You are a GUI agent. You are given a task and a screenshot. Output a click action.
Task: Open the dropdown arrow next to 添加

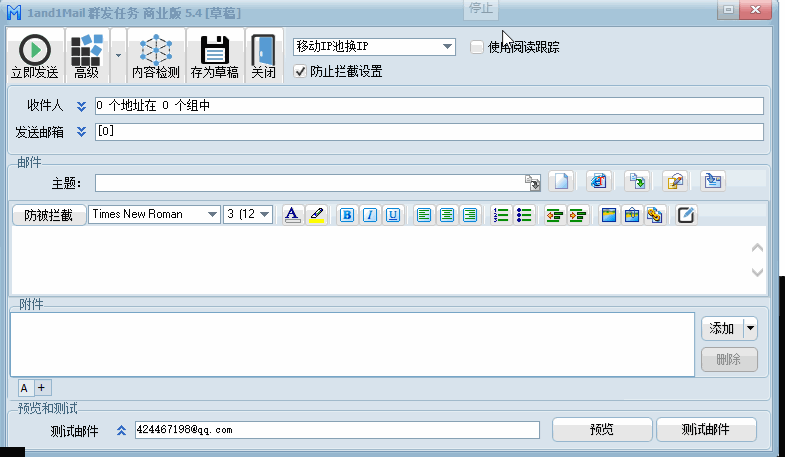pyautogui.click(x=750, y=329)
